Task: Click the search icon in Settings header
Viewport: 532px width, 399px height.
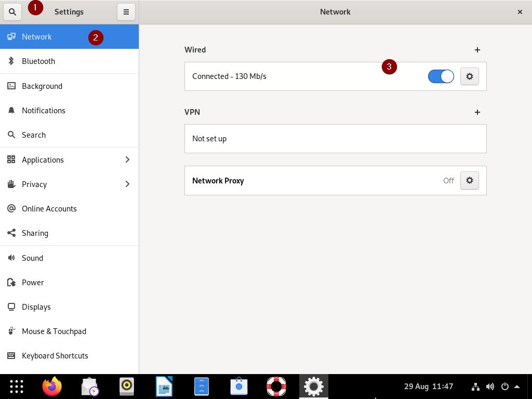Action: tap(12, 12)
